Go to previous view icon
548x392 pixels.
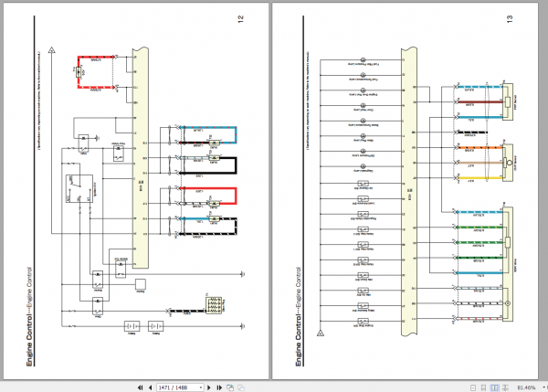point(230,387)
